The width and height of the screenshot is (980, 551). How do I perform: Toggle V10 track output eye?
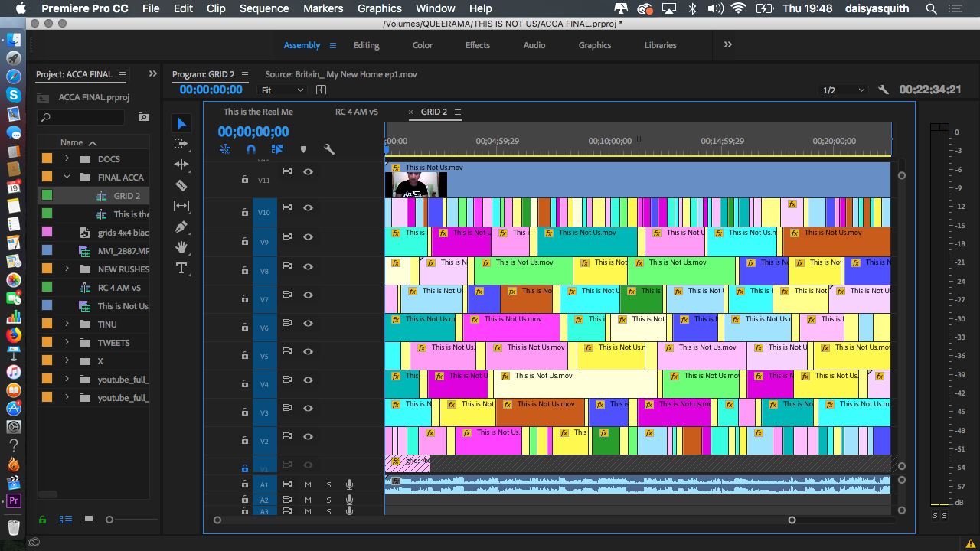tap(308, 207)
